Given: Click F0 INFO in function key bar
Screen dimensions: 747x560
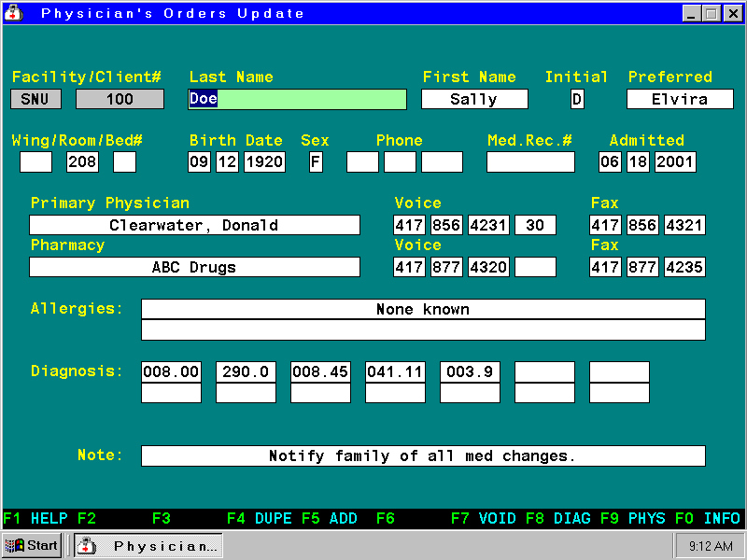Looking at the screenshot, I should click(x=708, y=518).
